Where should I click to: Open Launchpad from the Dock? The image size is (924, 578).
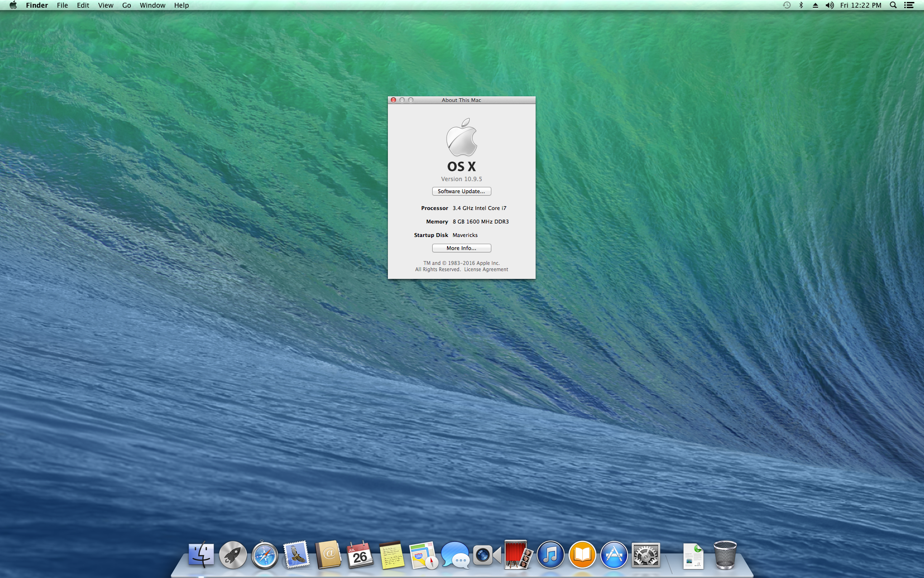point(233,555)
